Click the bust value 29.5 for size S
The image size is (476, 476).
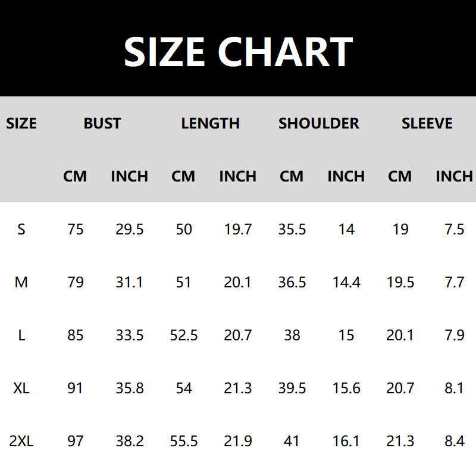(130, 229)
